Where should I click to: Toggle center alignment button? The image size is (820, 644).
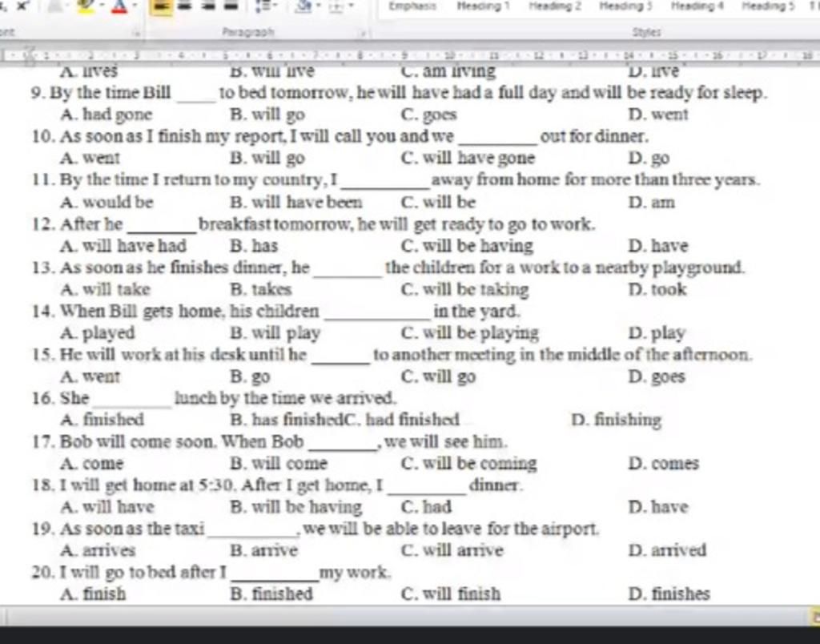pyautogui.click(x=185, y=6)
